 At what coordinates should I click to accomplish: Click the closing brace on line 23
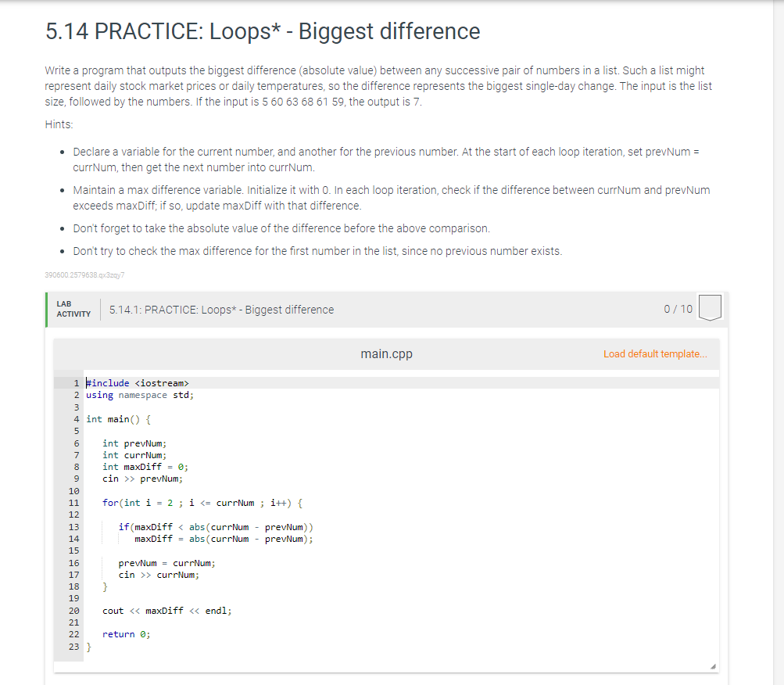click(88, 647)
